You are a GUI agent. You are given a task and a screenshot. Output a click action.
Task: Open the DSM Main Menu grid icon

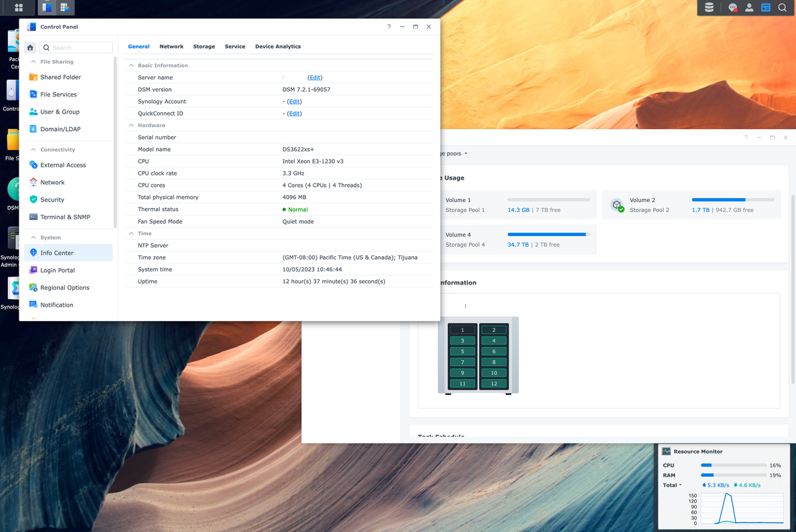pos(18,7)
